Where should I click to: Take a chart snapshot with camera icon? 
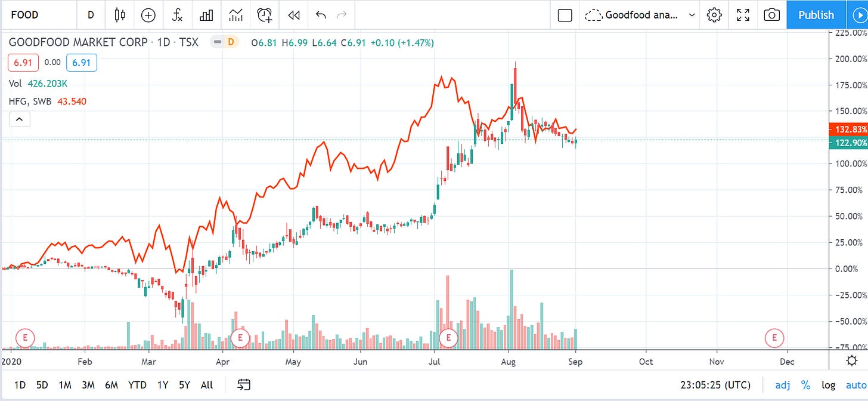pyautogui.click(x=771, y=15)
